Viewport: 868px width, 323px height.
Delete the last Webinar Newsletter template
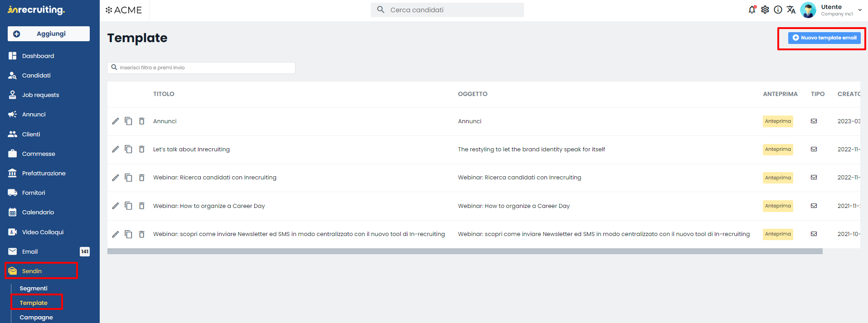(x=141, y=234)
